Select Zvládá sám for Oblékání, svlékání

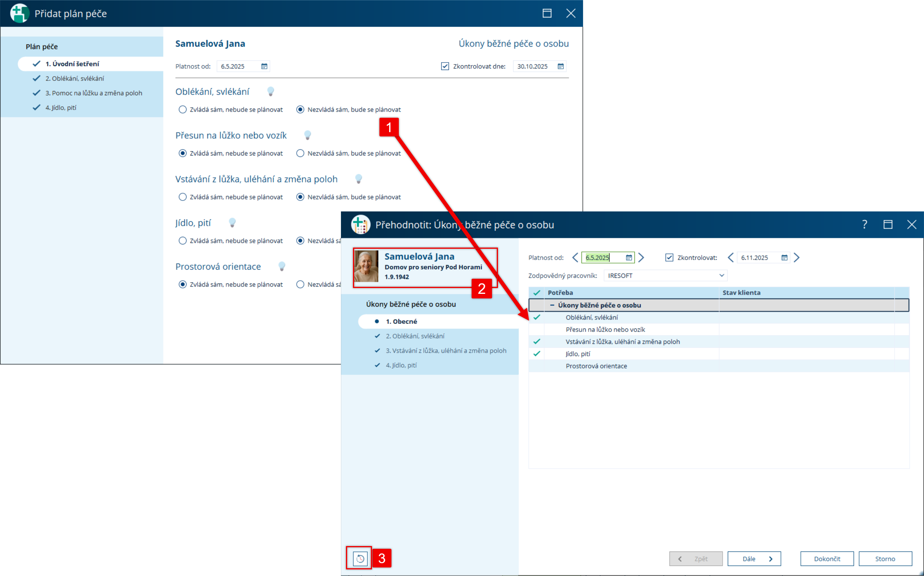coord(182,110)
